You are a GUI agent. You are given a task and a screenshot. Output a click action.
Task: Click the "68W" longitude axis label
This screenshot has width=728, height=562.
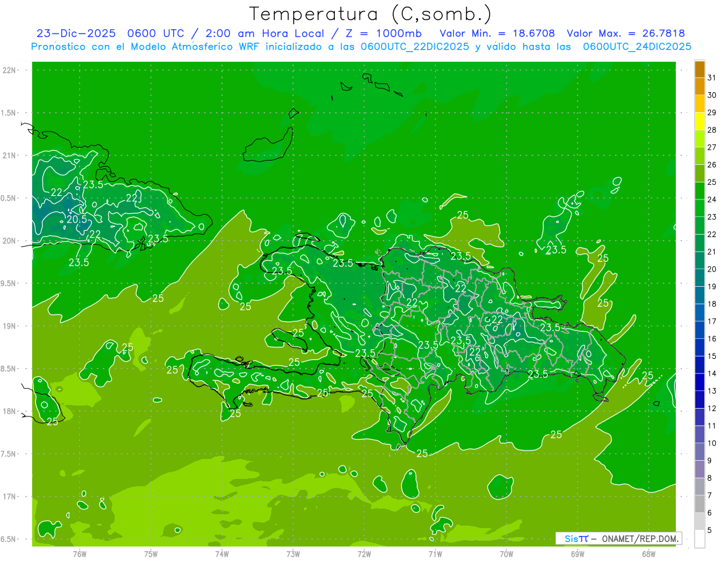point(649,554)
